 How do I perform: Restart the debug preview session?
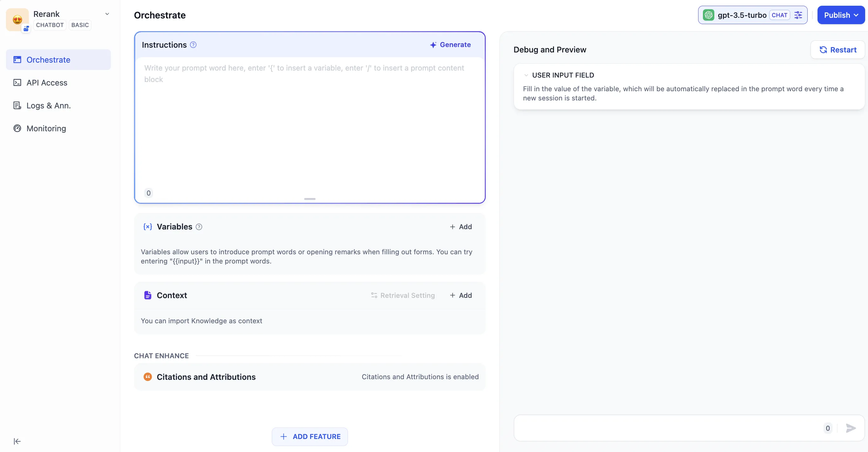tap(838, 50)
